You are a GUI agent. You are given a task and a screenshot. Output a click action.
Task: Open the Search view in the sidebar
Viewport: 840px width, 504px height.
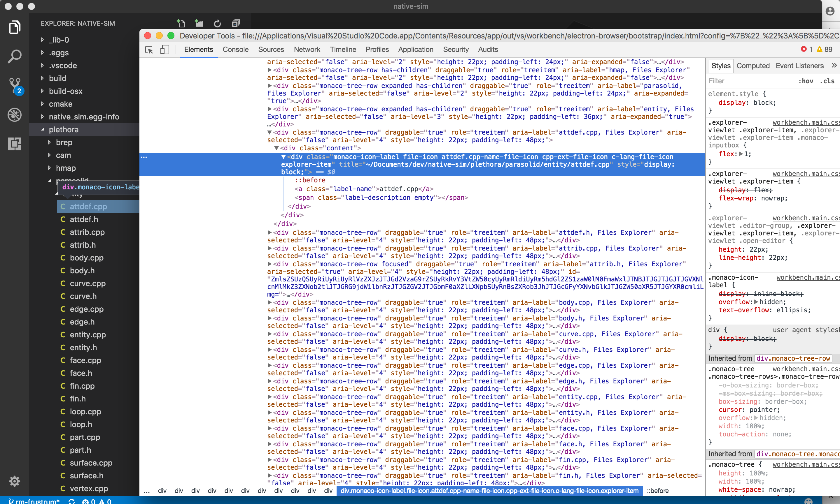[x=15, y=56]
